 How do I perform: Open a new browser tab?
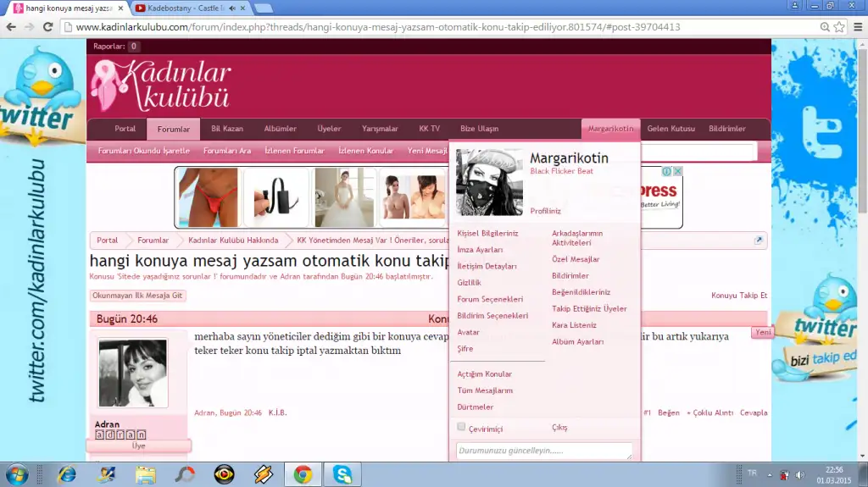coord(264,8)
